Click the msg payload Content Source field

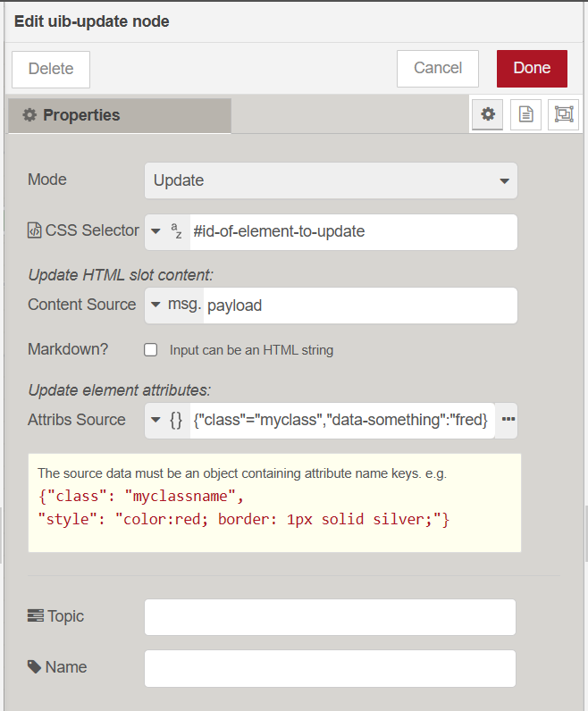click(359, 305)
